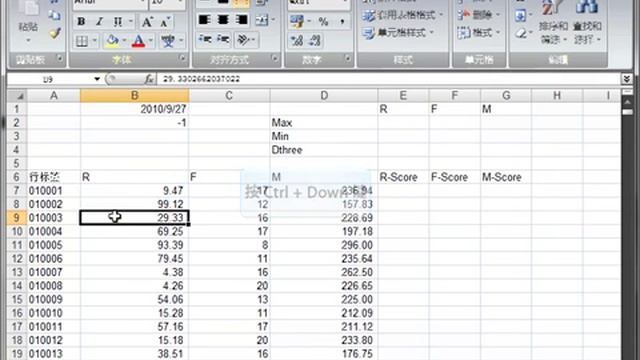Apply accounting number format icon
Viewport: 640px width, 360px height.
pyautogui.click(x=297, y=22)
